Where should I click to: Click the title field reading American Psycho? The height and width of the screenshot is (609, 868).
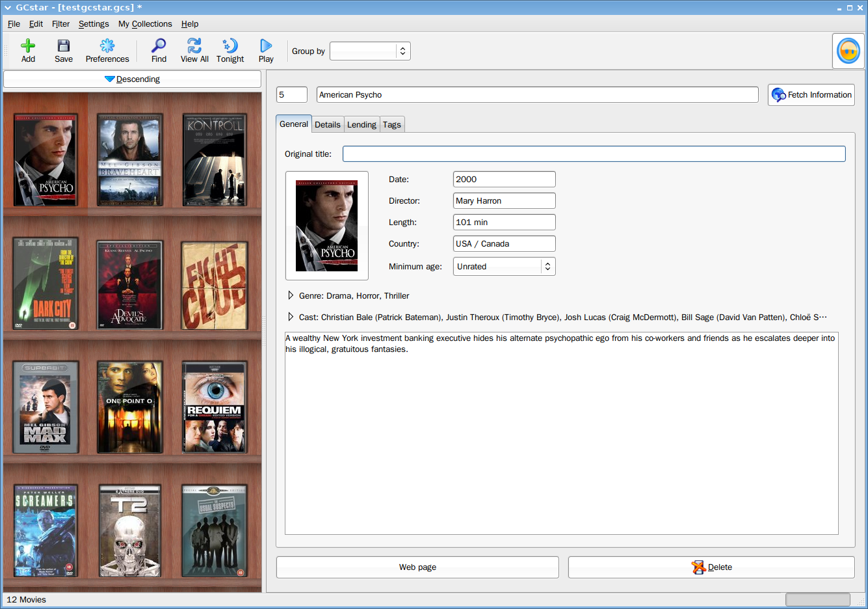click(x=538, y=94)
